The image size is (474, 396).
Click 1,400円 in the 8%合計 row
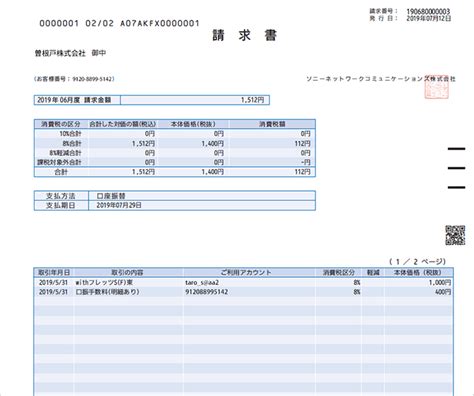coord(212,143)
